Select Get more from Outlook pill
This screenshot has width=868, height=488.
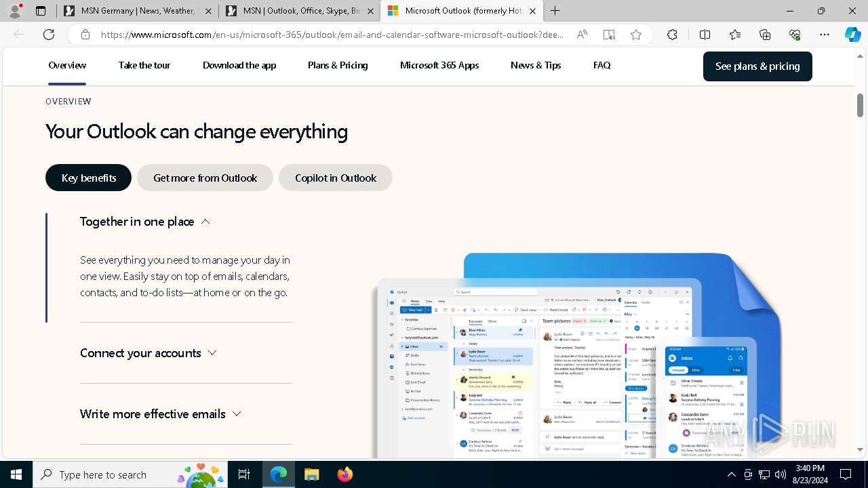coord(205,178)
